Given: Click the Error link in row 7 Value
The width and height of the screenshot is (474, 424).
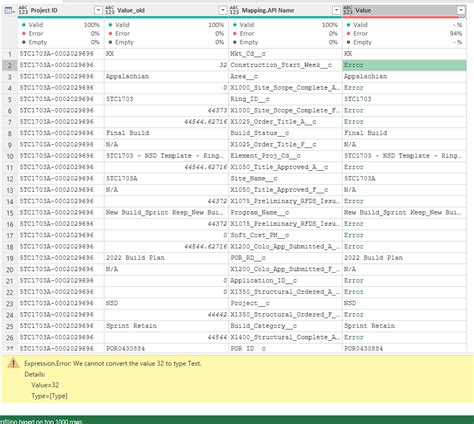Looking at the screenshot, I should coord(354,122).
